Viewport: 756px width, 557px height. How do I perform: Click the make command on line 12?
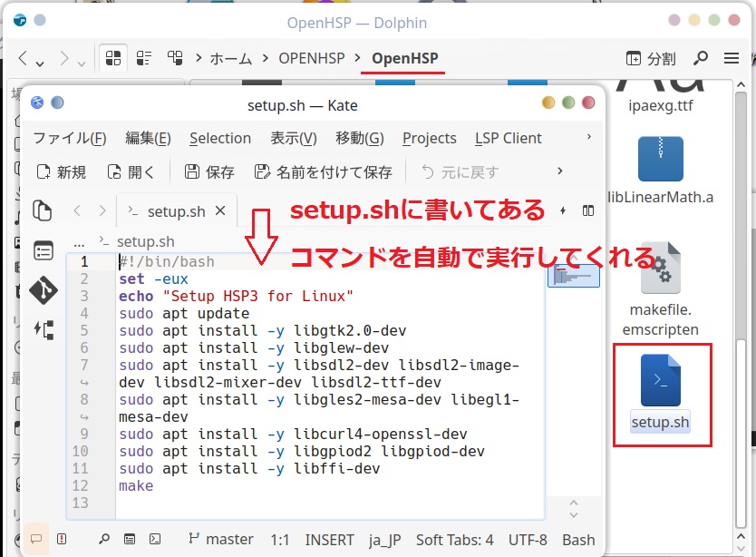136,485
